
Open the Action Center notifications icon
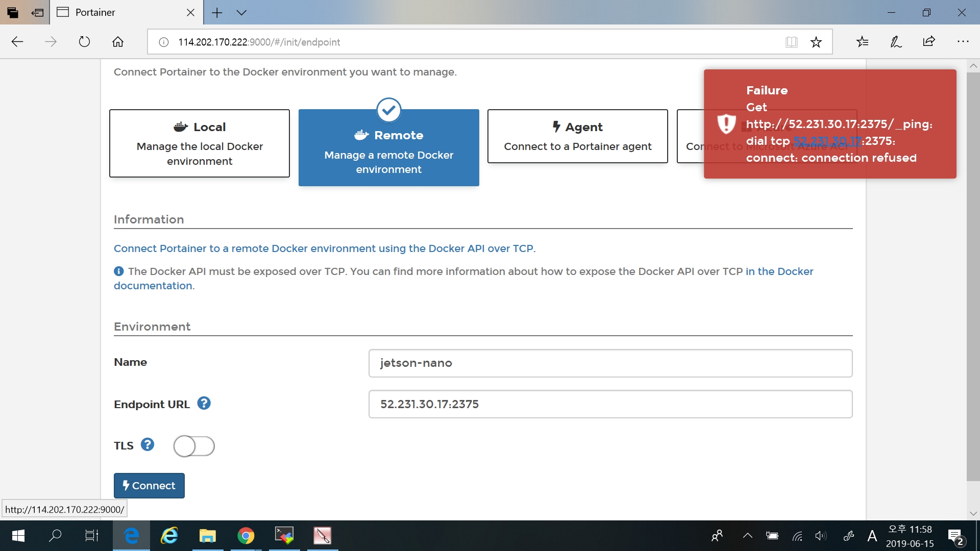click(x=955, y=537)
